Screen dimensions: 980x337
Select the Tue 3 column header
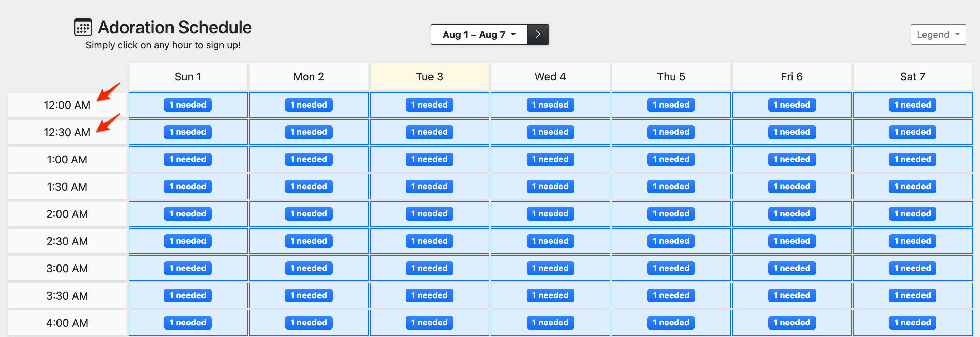(x=429, y=77)
